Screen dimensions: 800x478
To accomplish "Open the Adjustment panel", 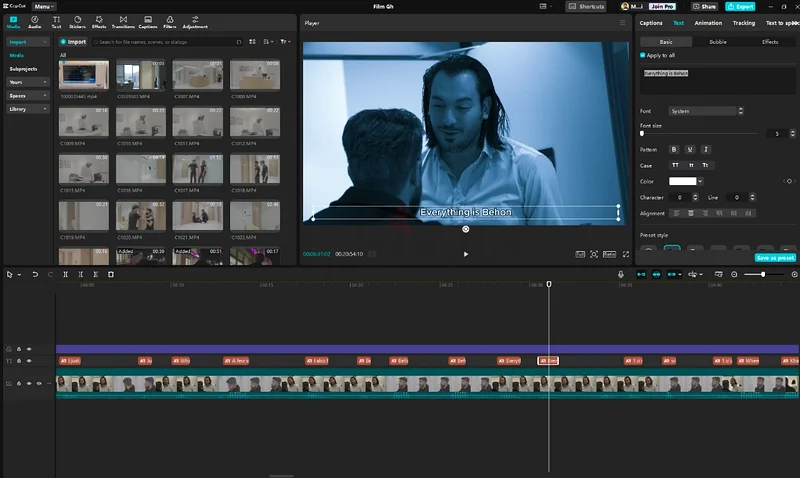I will coord(195,22).
